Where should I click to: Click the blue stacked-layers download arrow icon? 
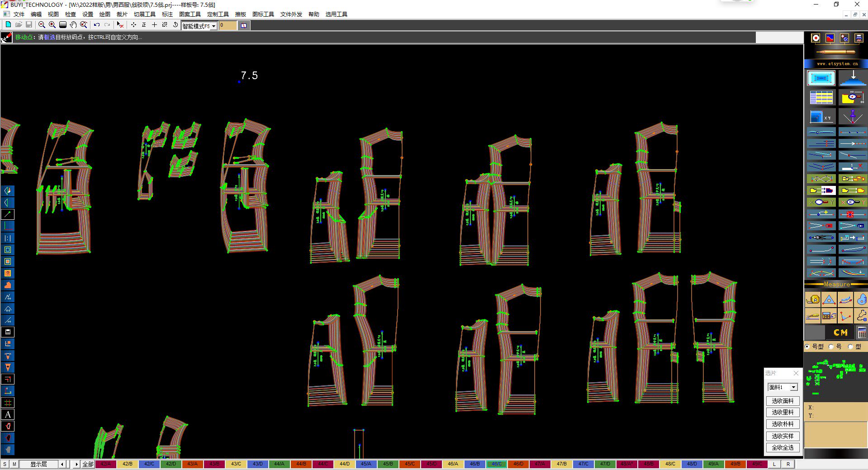tap(852, 78)
